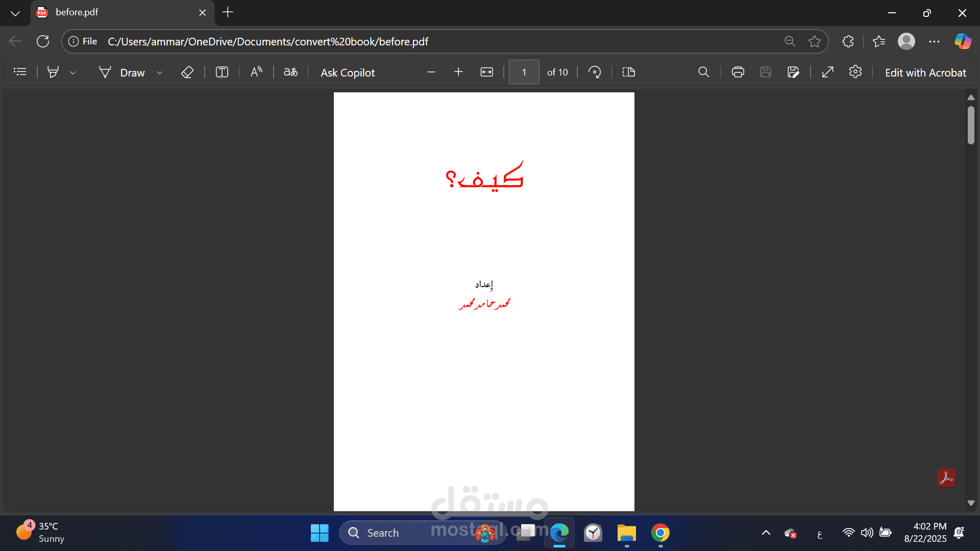The height and width of the screenshot is (551, 980).
Task: Open the find in PDF search
Action: [x=703, y=72]
